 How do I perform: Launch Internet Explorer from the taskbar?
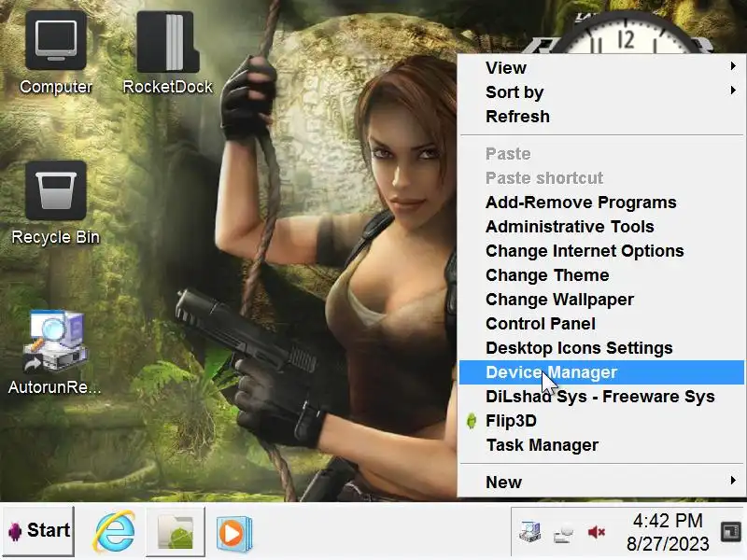115,531
